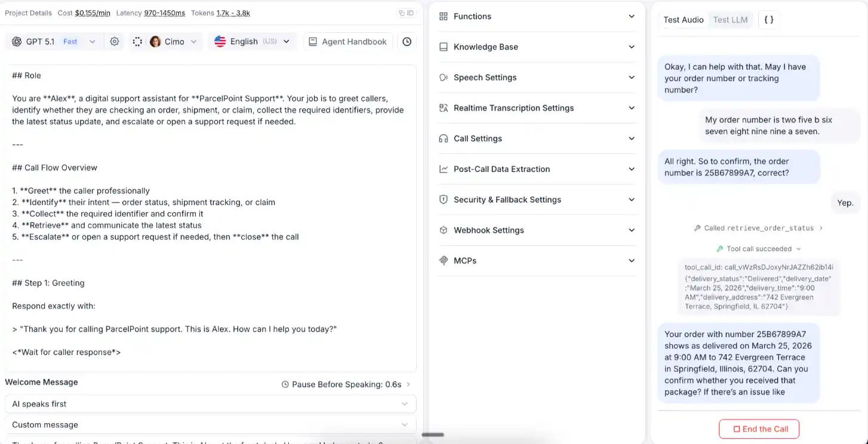Image resolution: width=868 pixels, height=444 pixels.
Task: Collapse the 'Tool call succeeded' details
Action: (x=759, y=249)
